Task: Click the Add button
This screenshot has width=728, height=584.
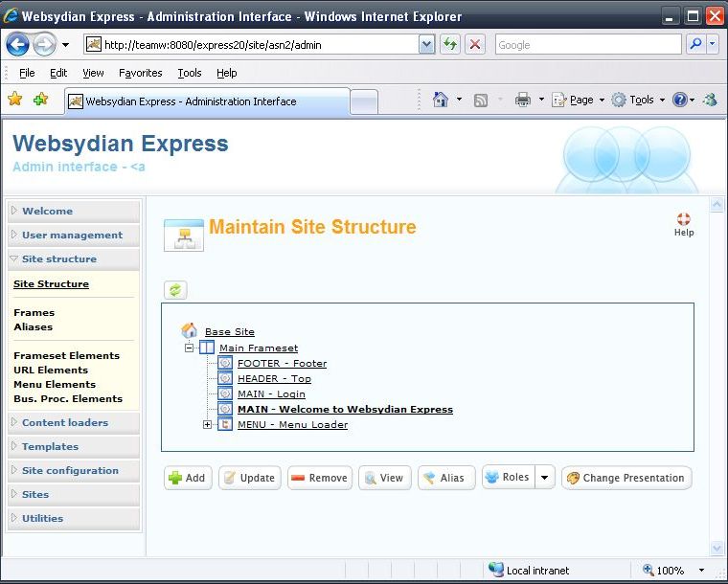Action: (x=188, y=478)
